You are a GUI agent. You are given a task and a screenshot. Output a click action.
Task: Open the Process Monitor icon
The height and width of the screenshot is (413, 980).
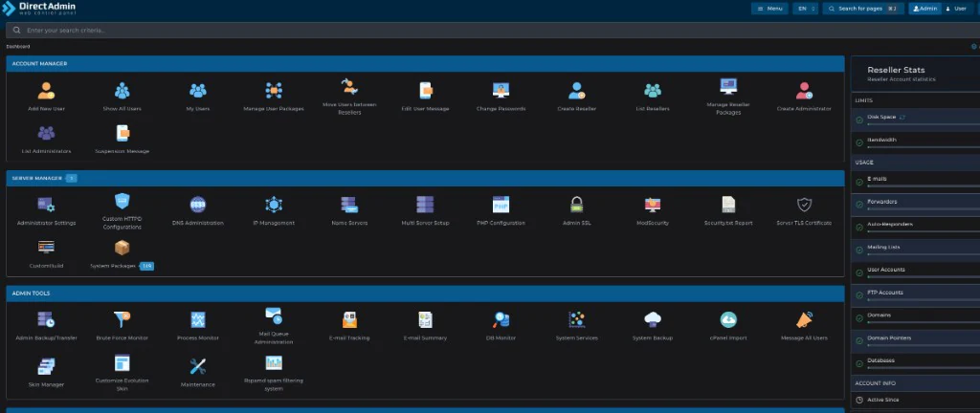pyautogui.click(x=197, y=320)
